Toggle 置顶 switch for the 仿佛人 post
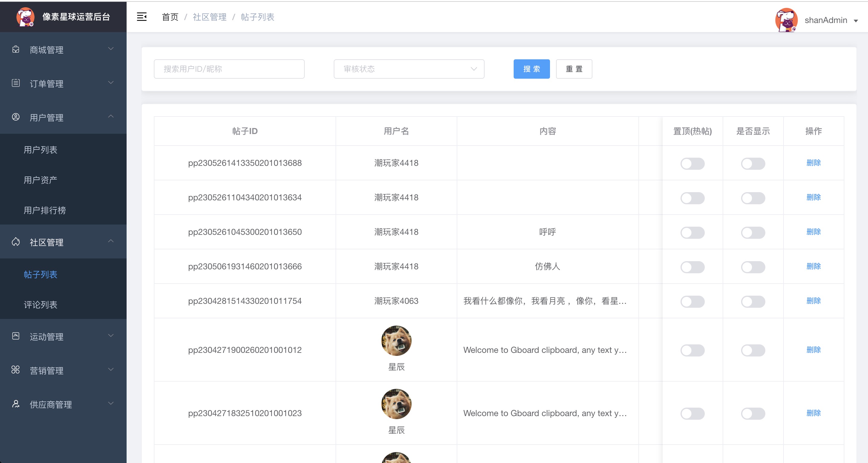The image size is (868, 463). click(692, 267)
